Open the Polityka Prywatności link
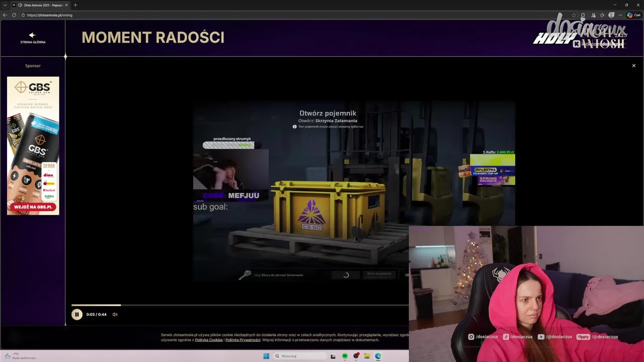The height and width of the screenshot is (362, 644). point(243,340)
